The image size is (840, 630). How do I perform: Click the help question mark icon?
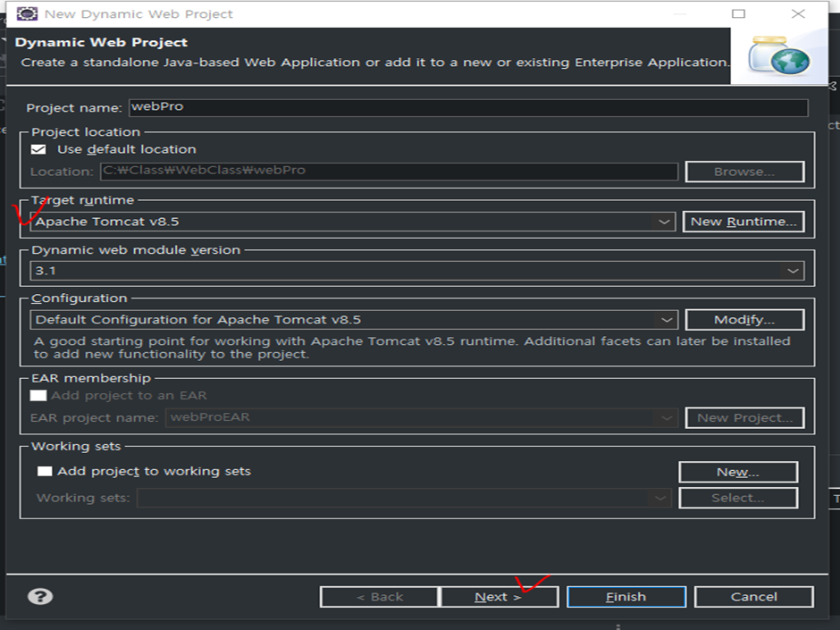click(x=40, y=596)
